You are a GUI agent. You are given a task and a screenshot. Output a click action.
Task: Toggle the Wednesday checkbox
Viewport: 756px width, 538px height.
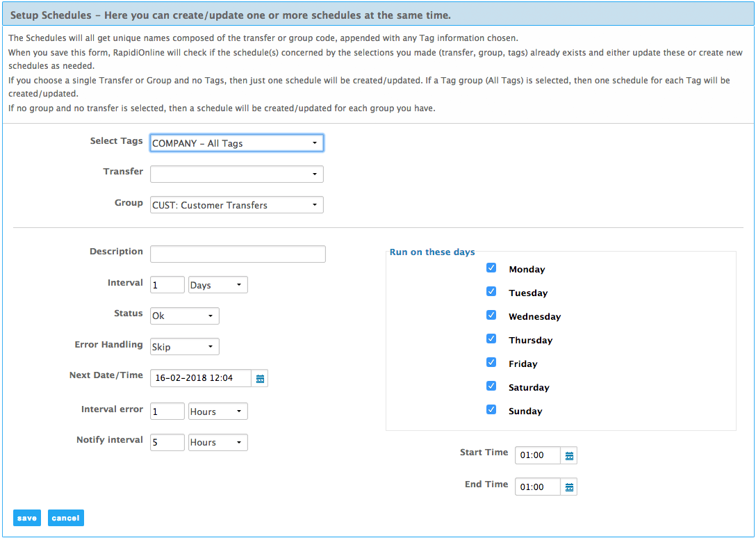(x=491, y=314)
